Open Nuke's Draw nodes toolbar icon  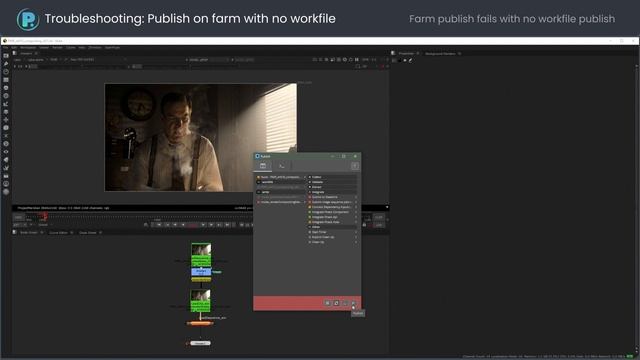6,64
